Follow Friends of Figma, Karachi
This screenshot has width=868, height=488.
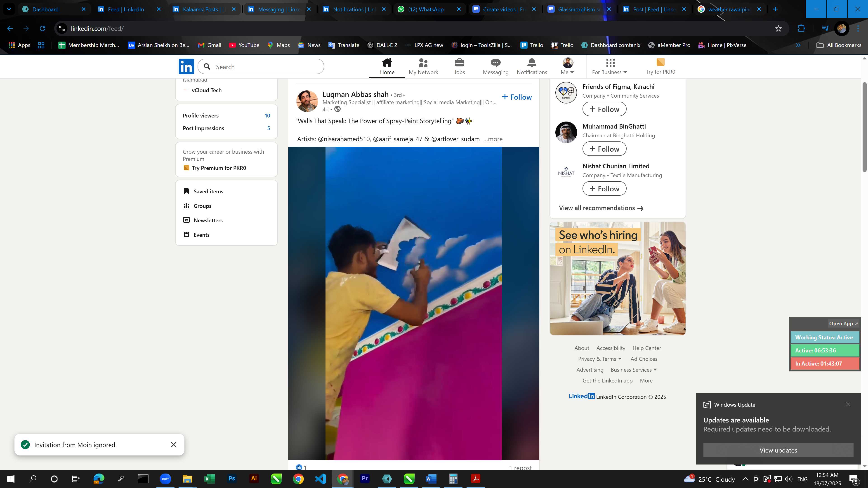coord(604,109)
